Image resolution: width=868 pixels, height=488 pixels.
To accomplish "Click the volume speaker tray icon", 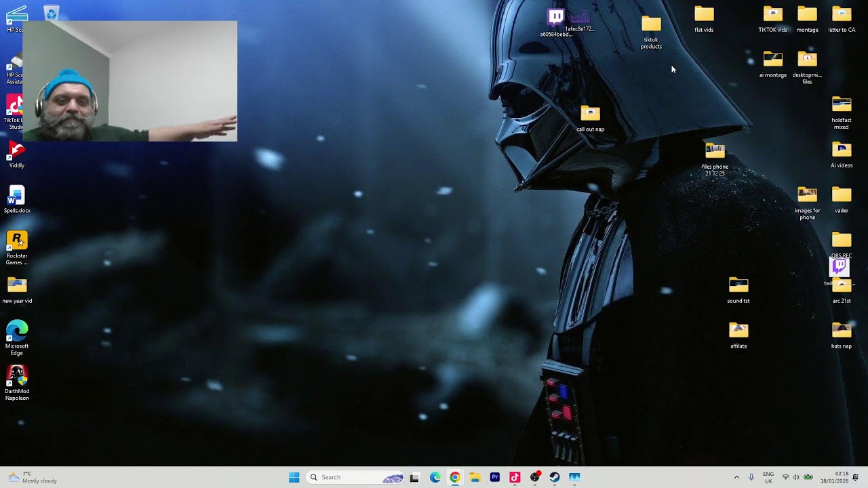I will coord(796,477).
